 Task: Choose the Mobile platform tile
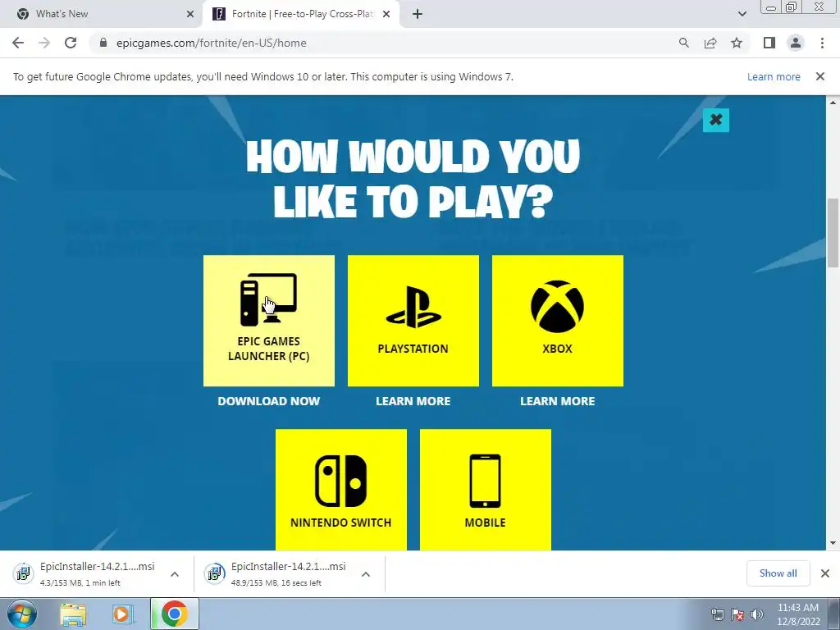(486, 490)
